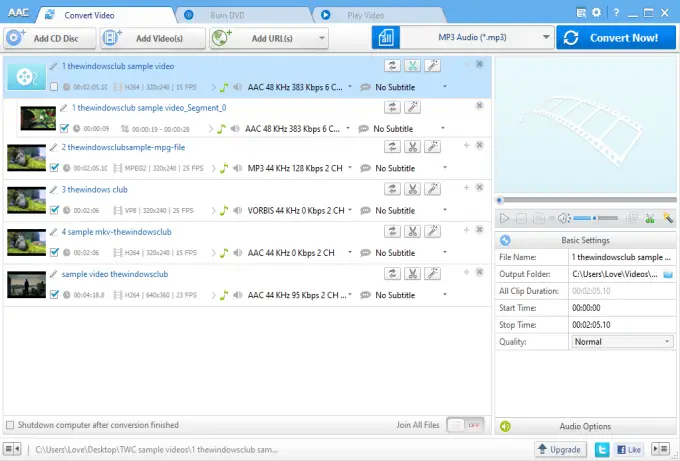Screen dimensions: 680x461
Task: Click the Facebook Like button
Action: [x=628, y=449]
